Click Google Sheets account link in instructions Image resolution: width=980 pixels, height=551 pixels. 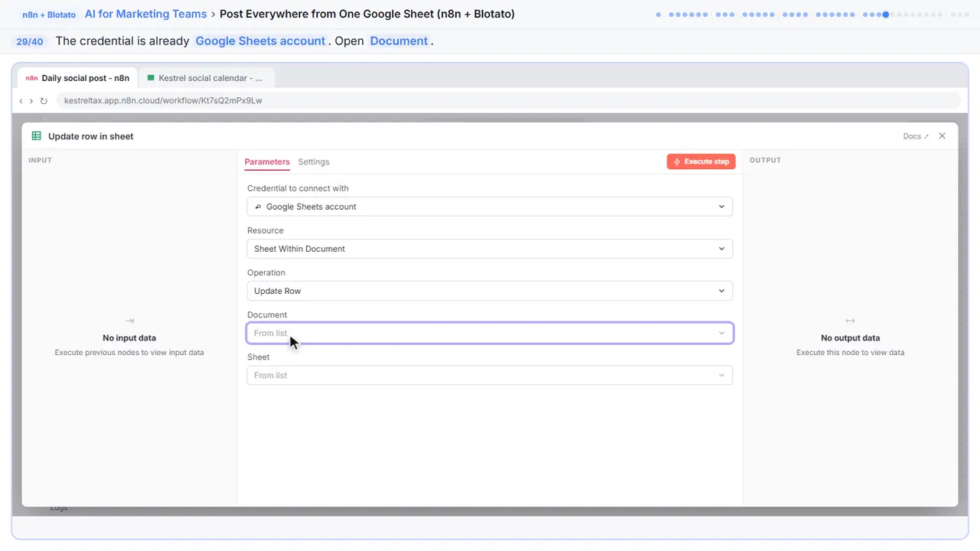coord(260,41)
